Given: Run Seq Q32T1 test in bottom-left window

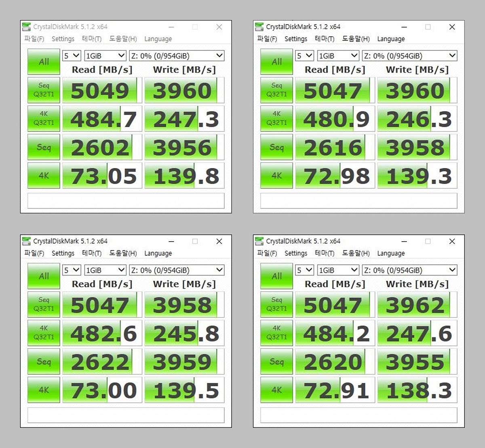Looking at the screenshot, I should coord(44,304).
